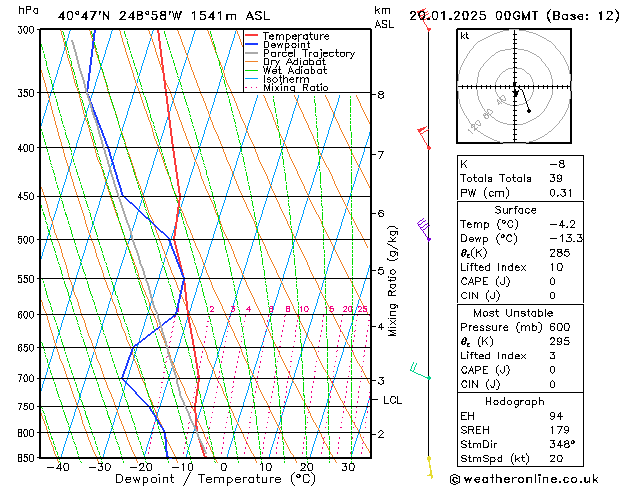Click the 0 temperature axis label
The height and width of the screenshot is (486, 629).
point(224,467)
